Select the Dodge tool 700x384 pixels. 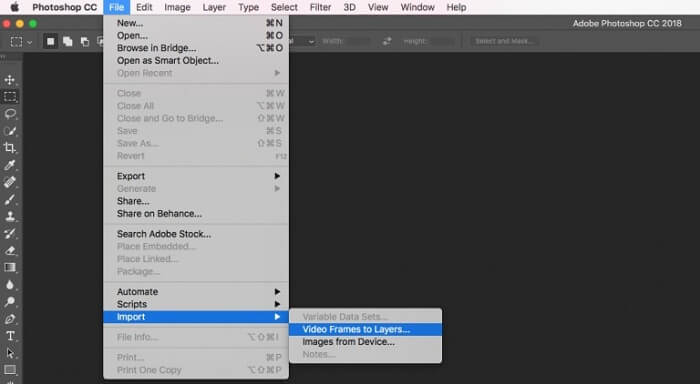click(x=10, y=302)
